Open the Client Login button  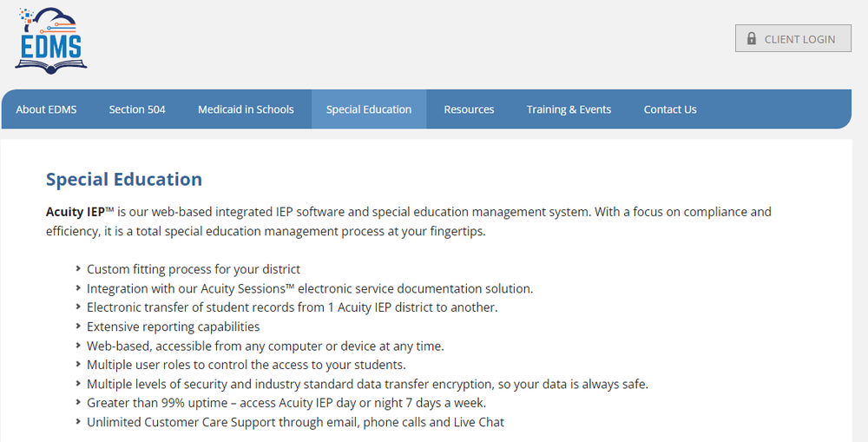[x=792, y=38]
